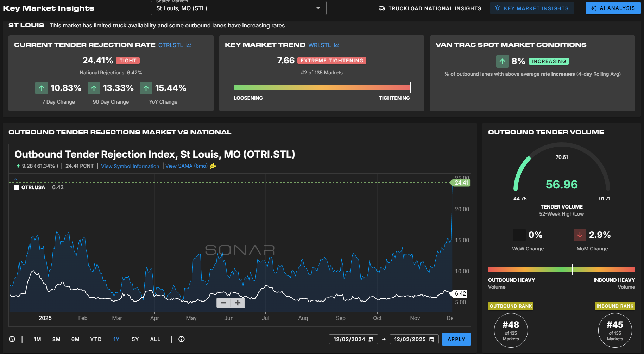This screenshot has width=644, height=354.
Task: Click the Loosening-Tightening gradient bar marker
Action: coord(410,87)
